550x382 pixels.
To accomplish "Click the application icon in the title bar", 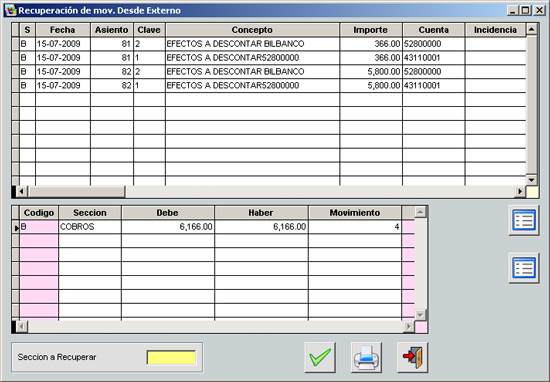I will tap(11, 11).
